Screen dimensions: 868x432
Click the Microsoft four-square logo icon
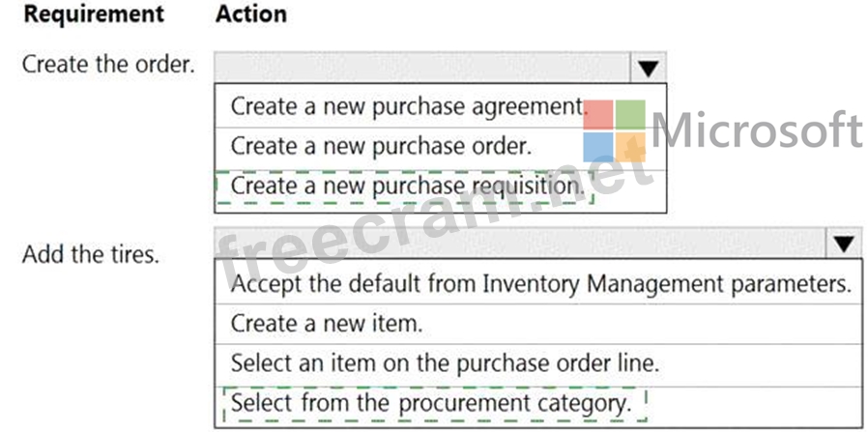[615, 131]
